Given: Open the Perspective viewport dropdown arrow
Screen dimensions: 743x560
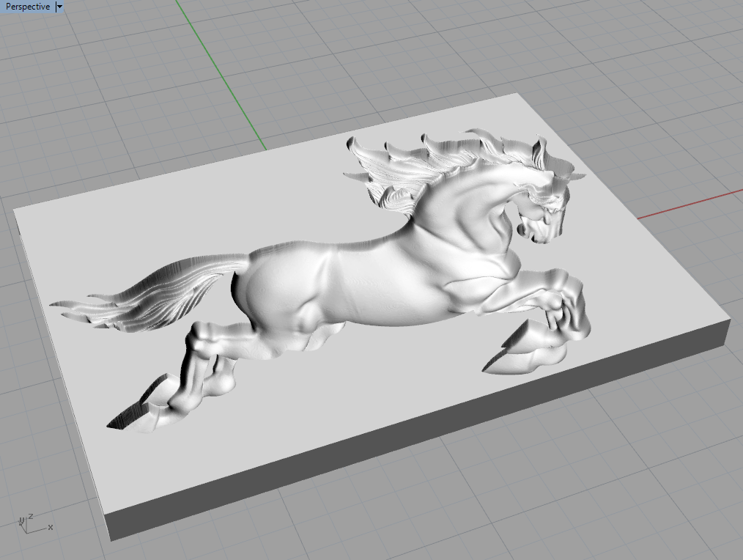Looking at the screenshot, I should point(59,7).
